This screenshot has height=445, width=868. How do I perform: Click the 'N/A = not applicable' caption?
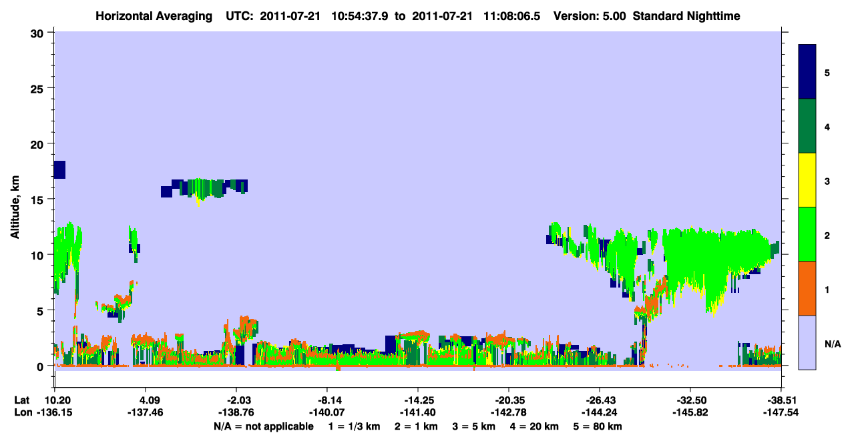263,426
